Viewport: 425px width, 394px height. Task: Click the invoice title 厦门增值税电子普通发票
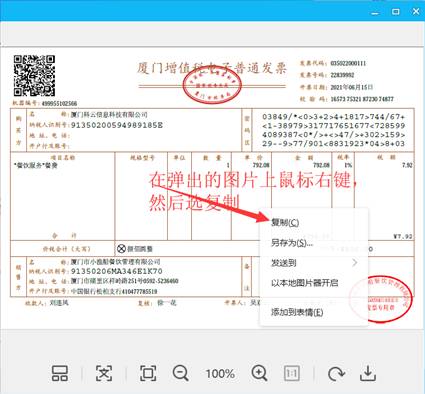point(212,68)
